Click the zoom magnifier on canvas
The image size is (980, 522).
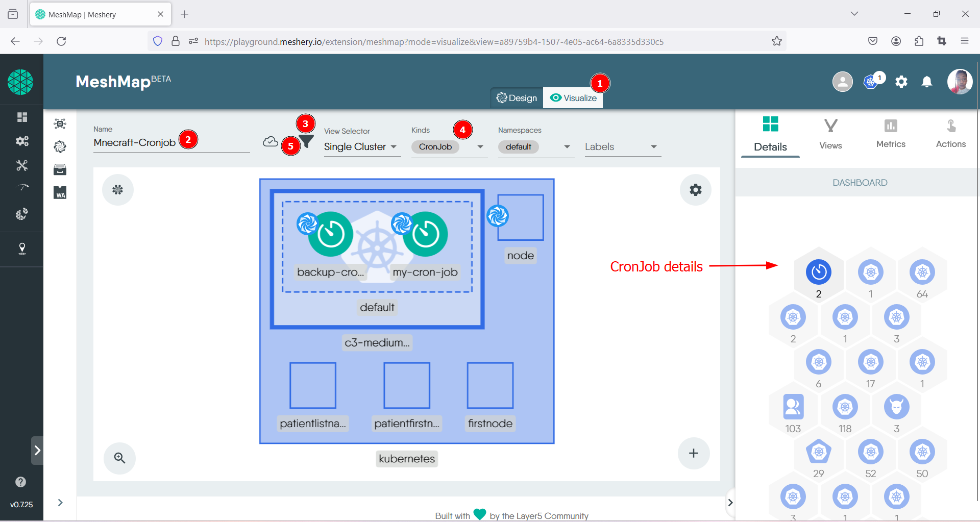(x=119, y=458)
